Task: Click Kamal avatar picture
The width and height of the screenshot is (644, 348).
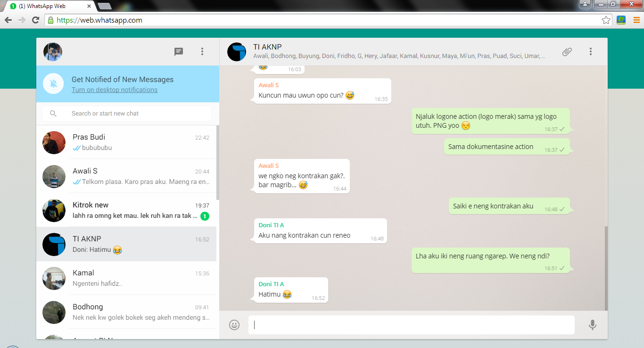Action: click(x=54, y=278)
